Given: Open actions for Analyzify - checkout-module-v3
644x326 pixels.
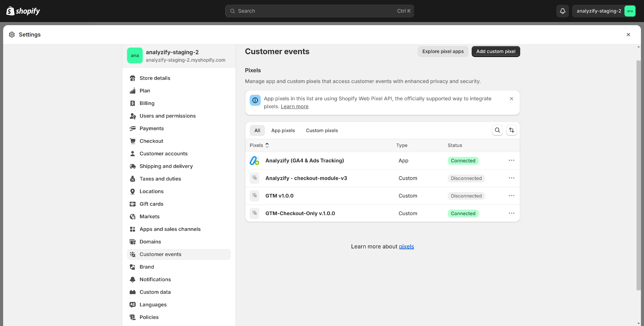Looking at the screenshot, I should [512, 178].
